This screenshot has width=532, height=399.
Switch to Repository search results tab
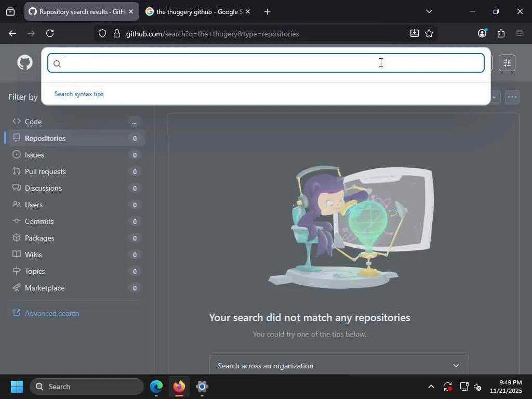point(82,12)
